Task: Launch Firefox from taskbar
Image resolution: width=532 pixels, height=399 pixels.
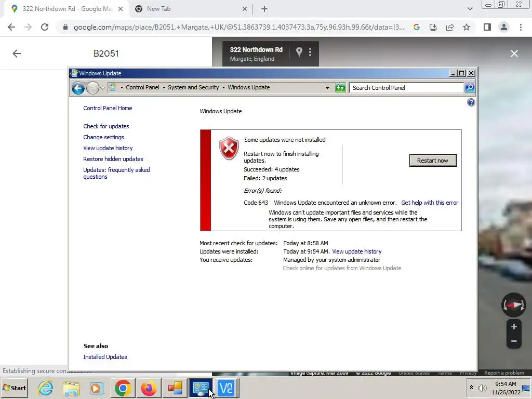Action: 149,388
